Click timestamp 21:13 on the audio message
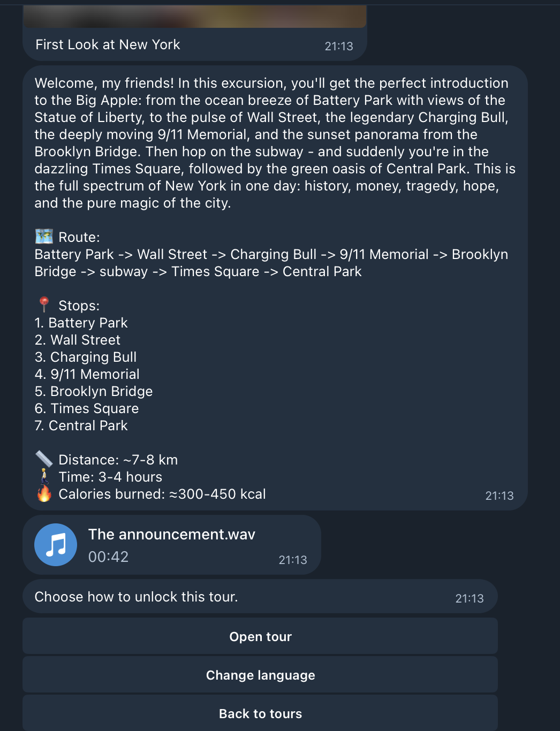The image size is (560, 731). pos(293,560)
